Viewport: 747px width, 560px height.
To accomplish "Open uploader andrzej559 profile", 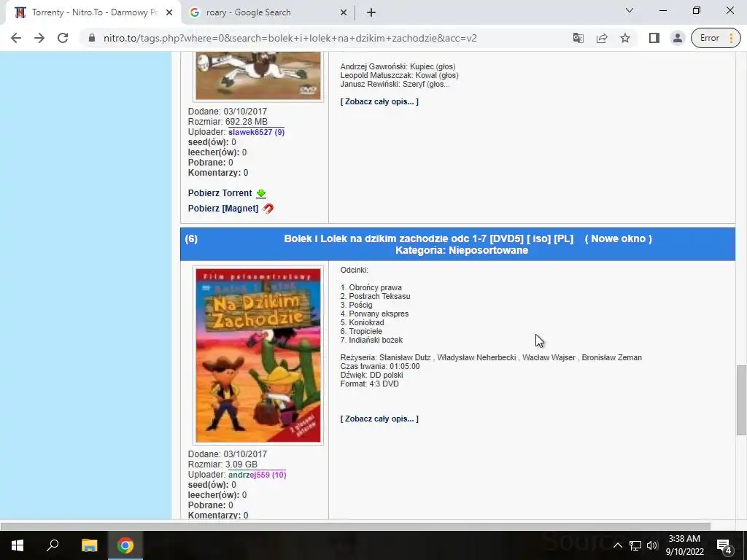I will point(258,475).
